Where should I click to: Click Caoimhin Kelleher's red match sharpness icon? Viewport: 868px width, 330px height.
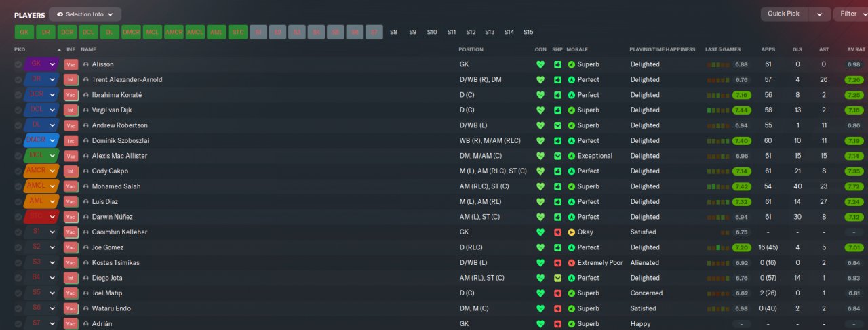[x=557, y=232]
